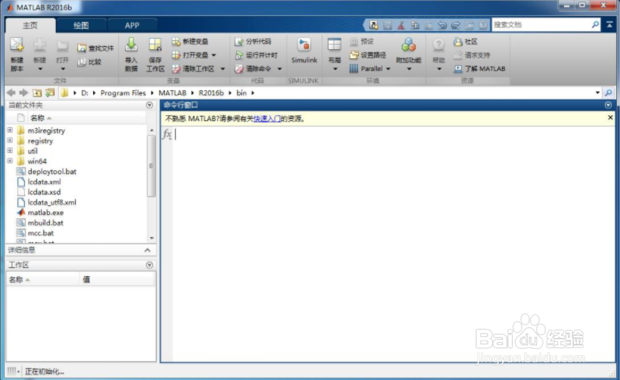Open Command Window actions menu
The width and height of the screenshot is (620, 380).
point(608,105)
